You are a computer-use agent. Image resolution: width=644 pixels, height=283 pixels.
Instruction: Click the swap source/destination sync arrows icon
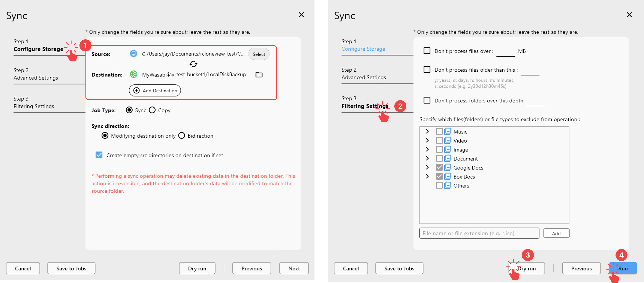pyautogui.click(x=193, y=64)
